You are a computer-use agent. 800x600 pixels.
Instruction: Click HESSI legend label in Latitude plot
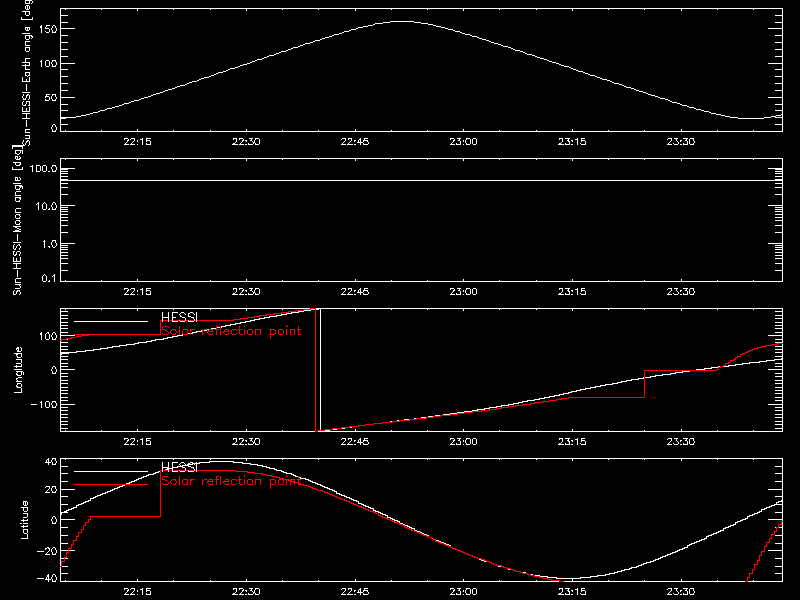click(179, 467)
